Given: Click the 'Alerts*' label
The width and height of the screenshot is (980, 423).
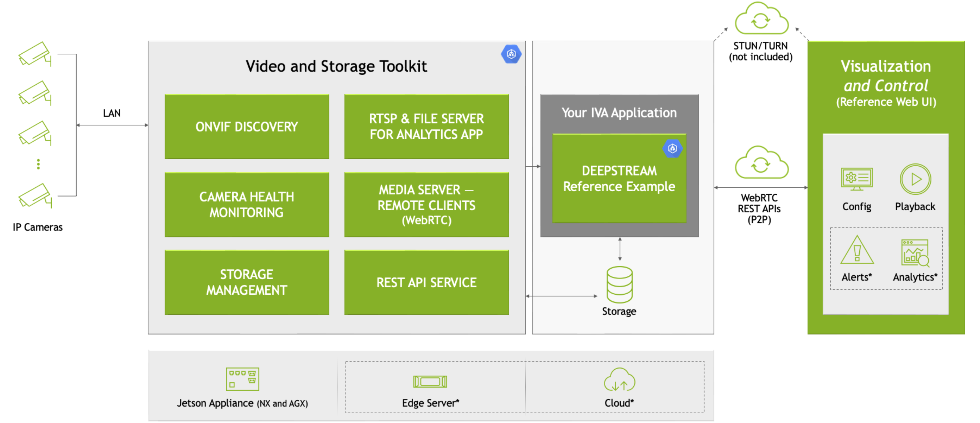Looking at the screenshot, I should click(x=856, y=277).
